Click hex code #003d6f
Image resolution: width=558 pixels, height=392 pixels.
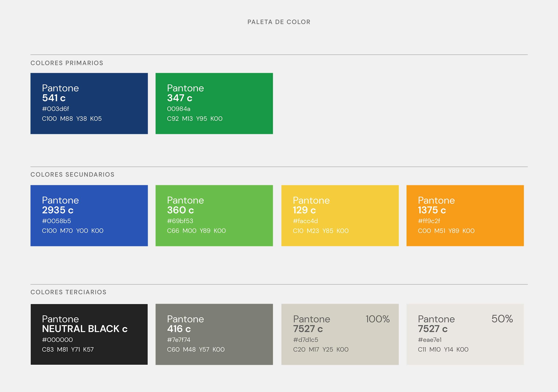55,109
